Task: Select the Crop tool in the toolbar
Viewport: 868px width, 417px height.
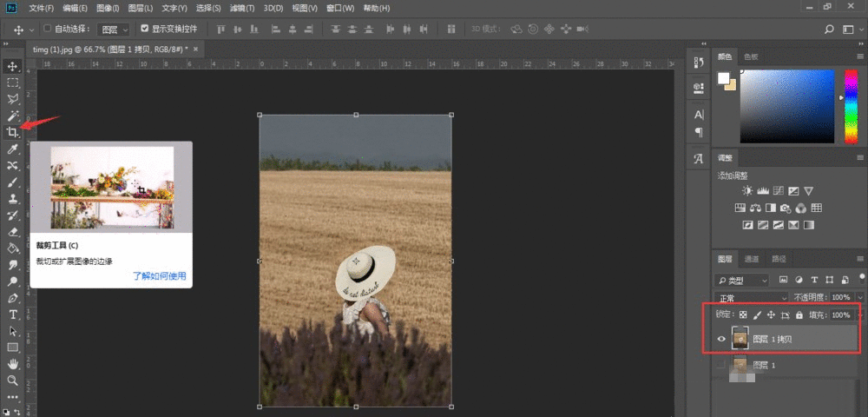Action: point(13,132)
